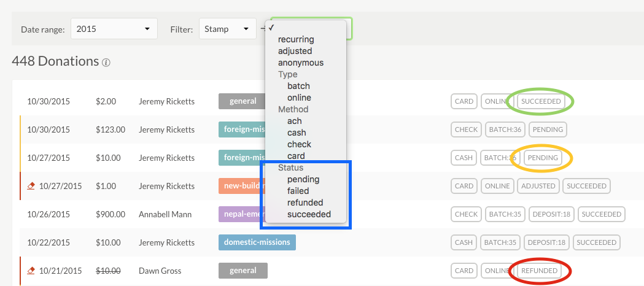644x286 pixels.
Task: Open the Stamp filter dropdown
Action: [x=227, y=29]
